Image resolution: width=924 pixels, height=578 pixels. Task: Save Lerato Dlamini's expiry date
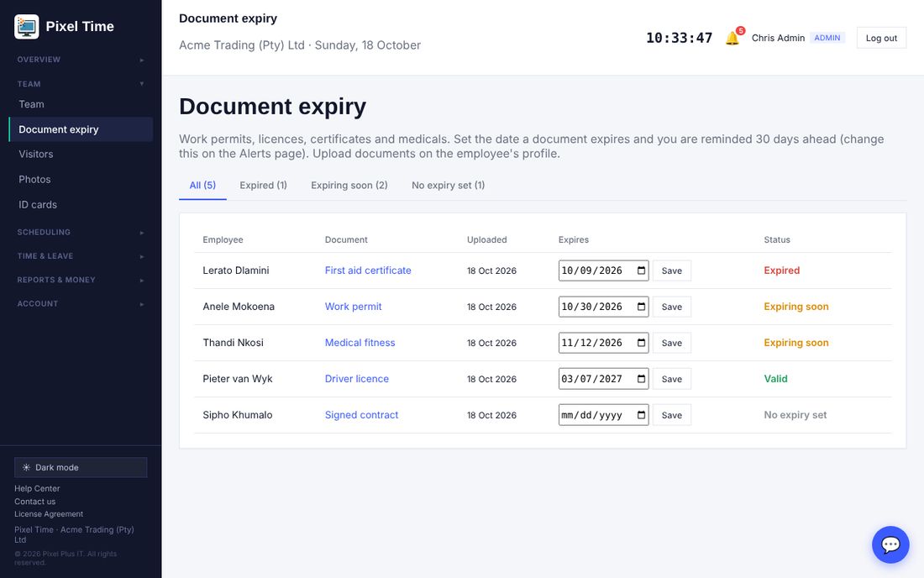[672, 271]
